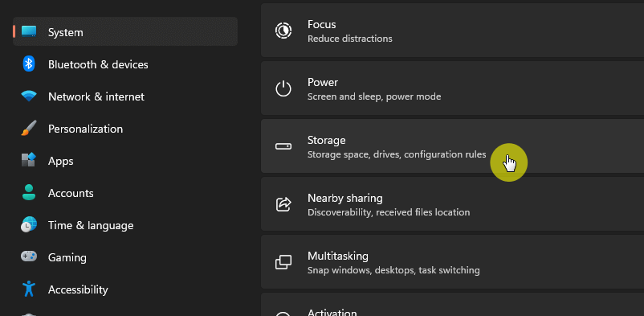Screen dimensions: 644x316
Task: Click the Nearby sharing icon
Action: [x=283, y=204]
